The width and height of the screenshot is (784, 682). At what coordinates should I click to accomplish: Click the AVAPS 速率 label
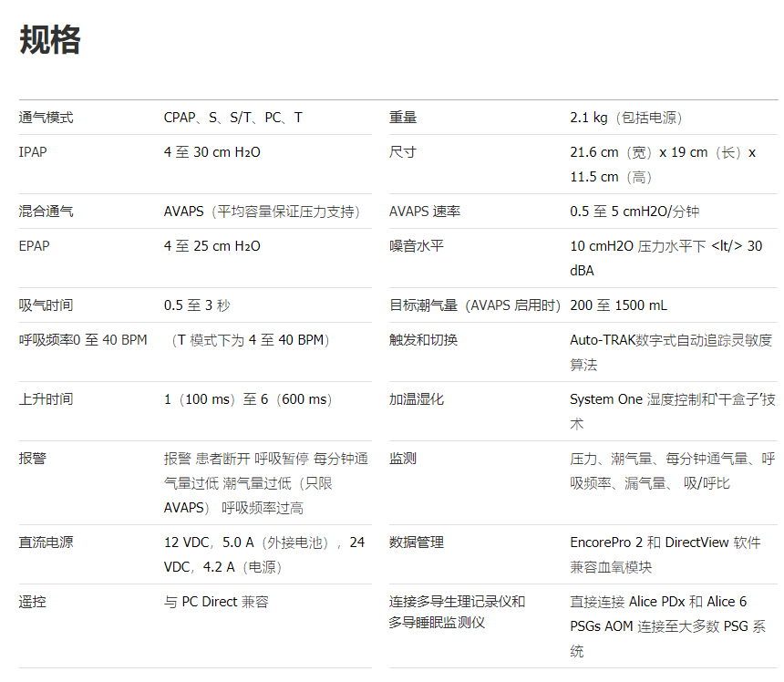(x=425, y=212)
